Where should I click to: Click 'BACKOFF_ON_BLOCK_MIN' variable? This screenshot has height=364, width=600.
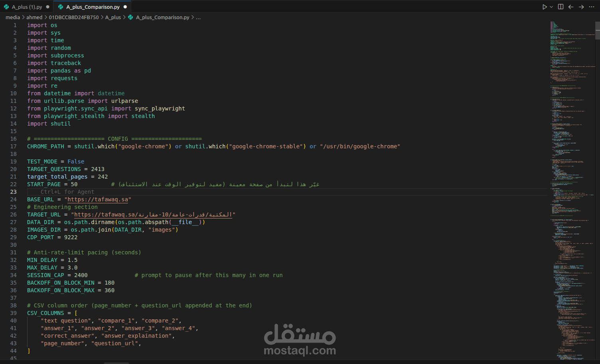(x=61, y=283)
